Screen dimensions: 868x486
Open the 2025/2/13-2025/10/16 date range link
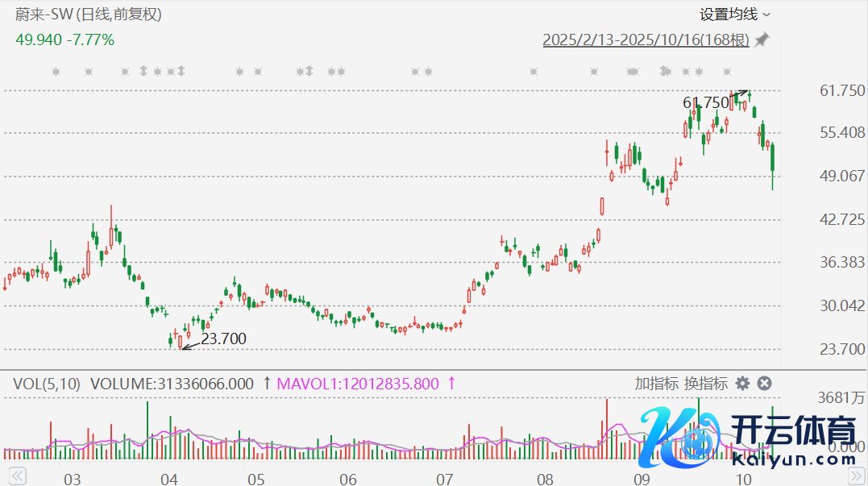tap(646, 39)
